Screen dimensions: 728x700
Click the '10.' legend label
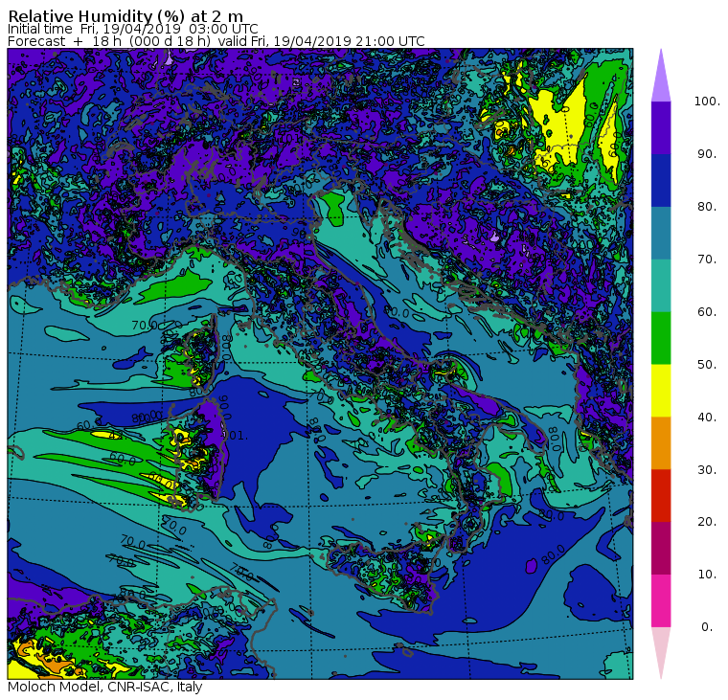[707, 575]
